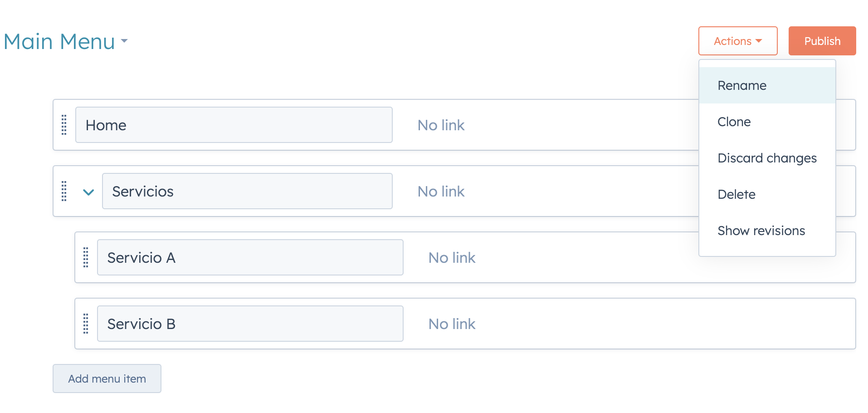The height and width of the screenshot is (413, 868).
Task: Click the Servicios name field
Action: click(x=247, y=191)
